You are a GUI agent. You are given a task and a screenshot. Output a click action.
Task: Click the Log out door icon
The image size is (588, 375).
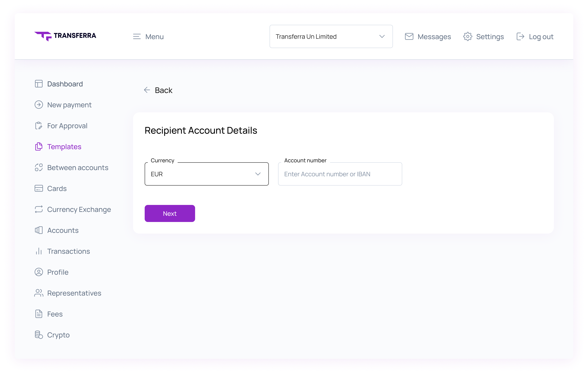tap(520, 37)
